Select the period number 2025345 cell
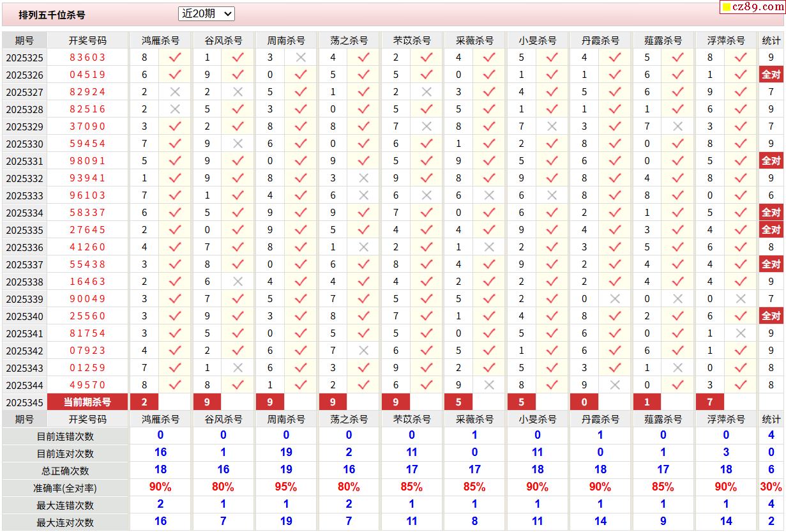 (x=25, y=402)
